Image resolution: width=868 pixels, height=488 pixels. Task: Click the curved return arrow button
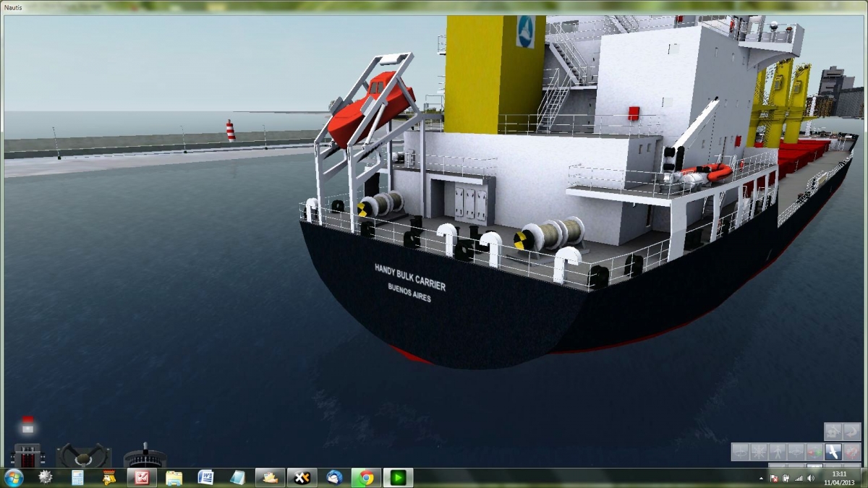click(851, 432)
